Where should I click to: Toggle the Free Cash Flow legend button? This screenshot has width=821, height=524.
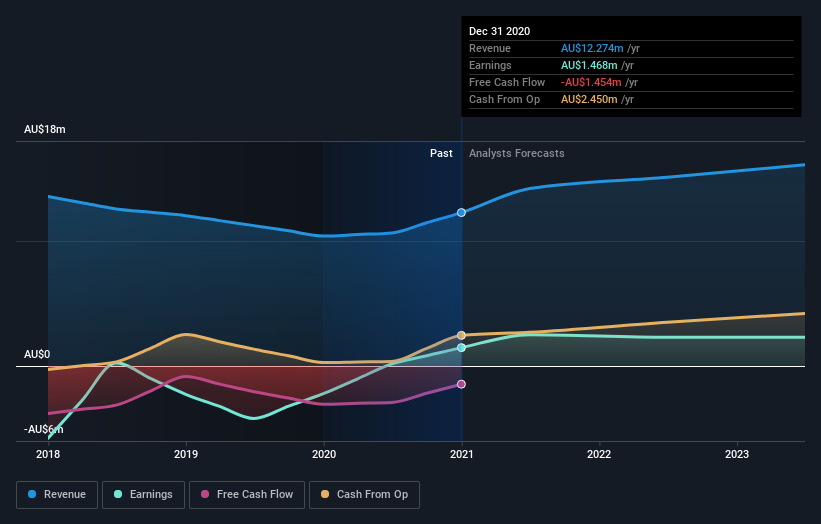click(x=247, y=495)
